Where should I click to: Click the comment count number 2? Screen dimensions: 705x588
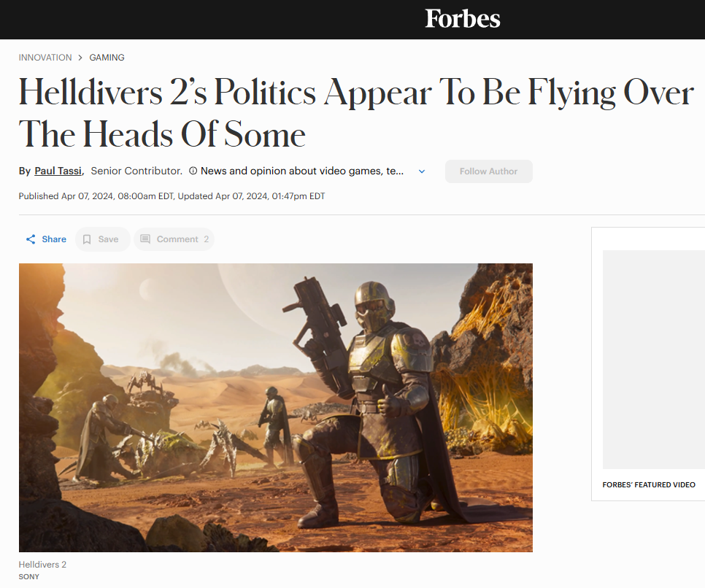207,239
